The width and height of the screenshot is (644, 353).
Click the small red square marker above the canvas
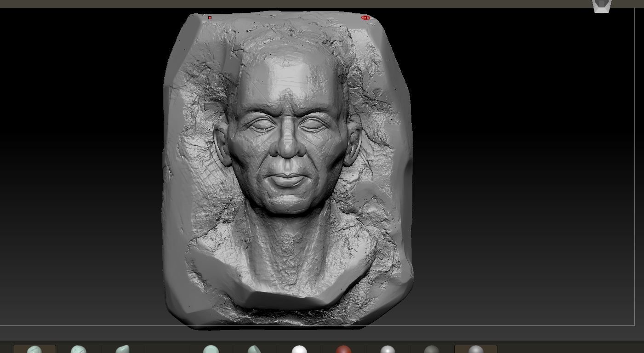click(x=210, y=17)
